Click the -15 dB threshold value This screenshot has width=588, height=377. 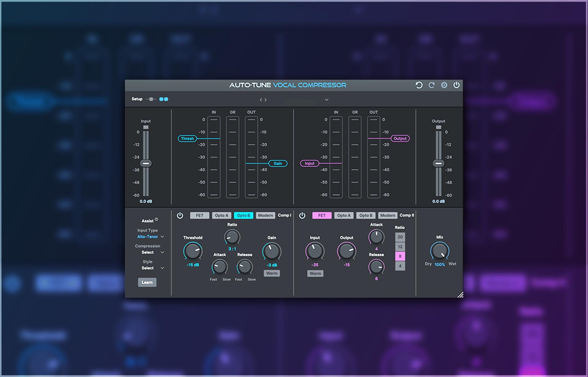click(193, 265)
